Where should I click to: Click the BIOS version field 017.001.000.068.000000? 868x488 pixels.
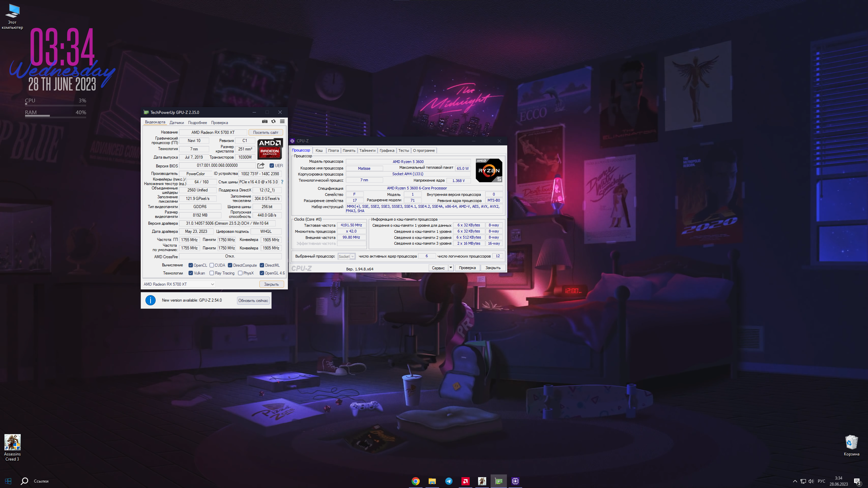[x=217, y=165]
